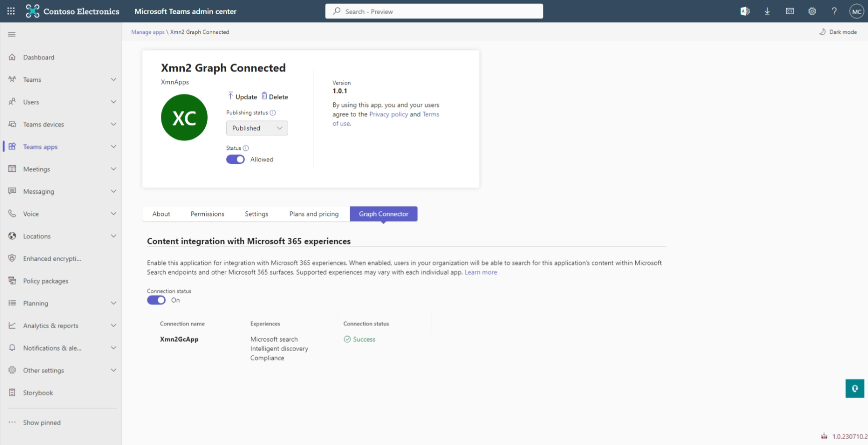The image size is (868, 445).
Task: Expand the Messaging chevron
Action: (113, 191)
